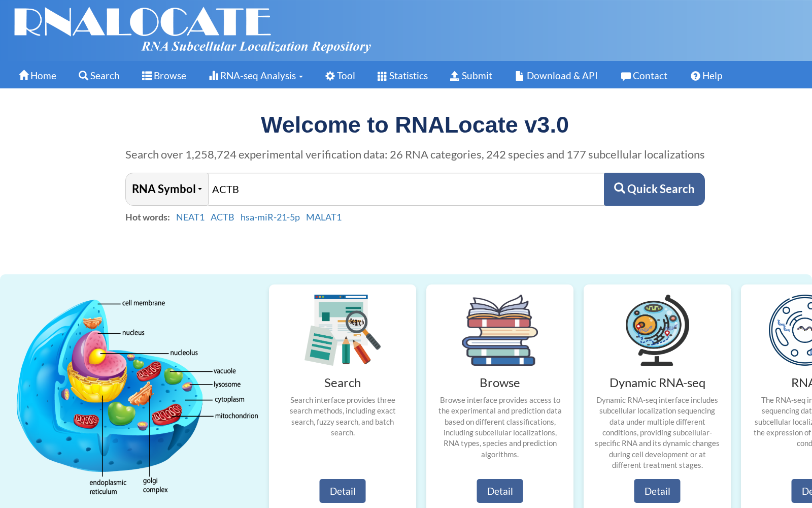Click the nucleus label in cell diagram
Viewport: 812px width, 508px height.
point(133,333)
